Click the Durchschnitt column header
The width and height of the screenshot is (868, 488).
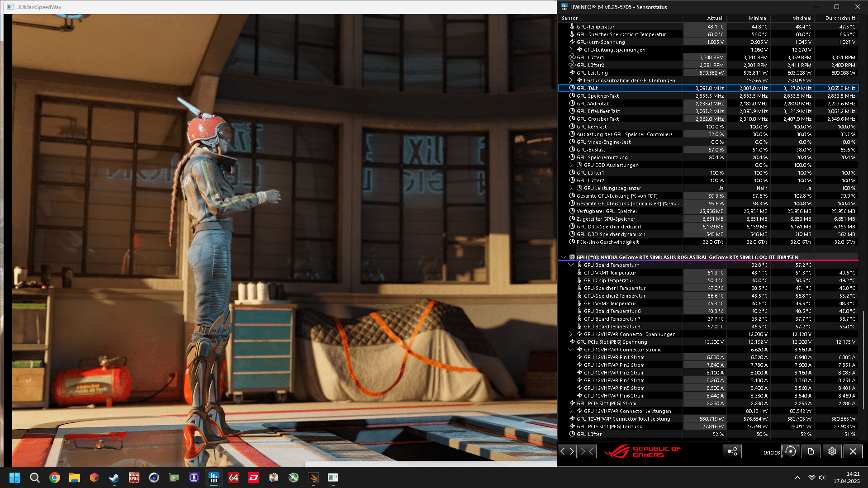point(836,18)
